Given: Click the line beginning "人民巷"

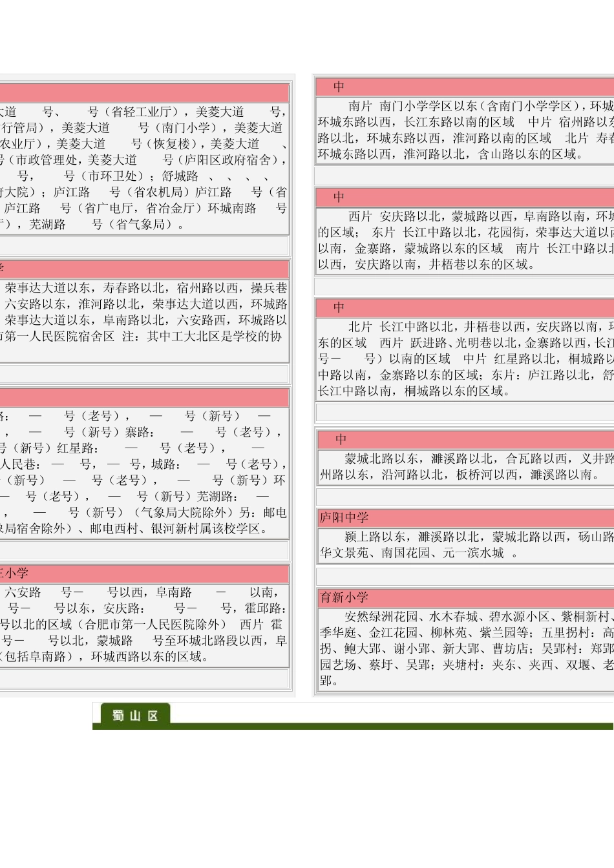Looking at the screenshot, I should tap(143, 464).
